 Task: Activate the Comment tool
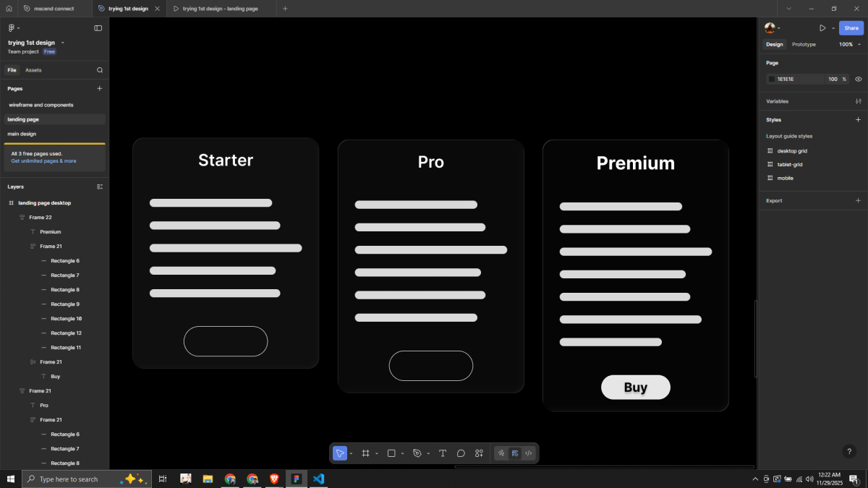[461, 453]
